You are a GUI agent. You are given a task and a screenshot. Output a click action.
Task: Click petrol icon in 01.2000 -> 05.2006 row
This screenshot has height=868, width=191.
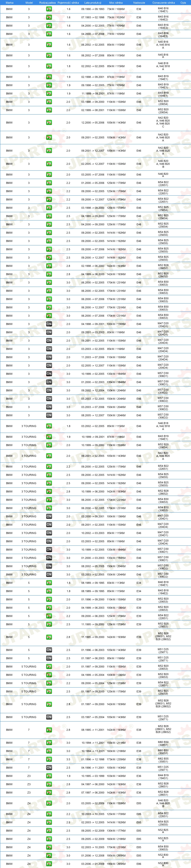(x=49, y=183)
